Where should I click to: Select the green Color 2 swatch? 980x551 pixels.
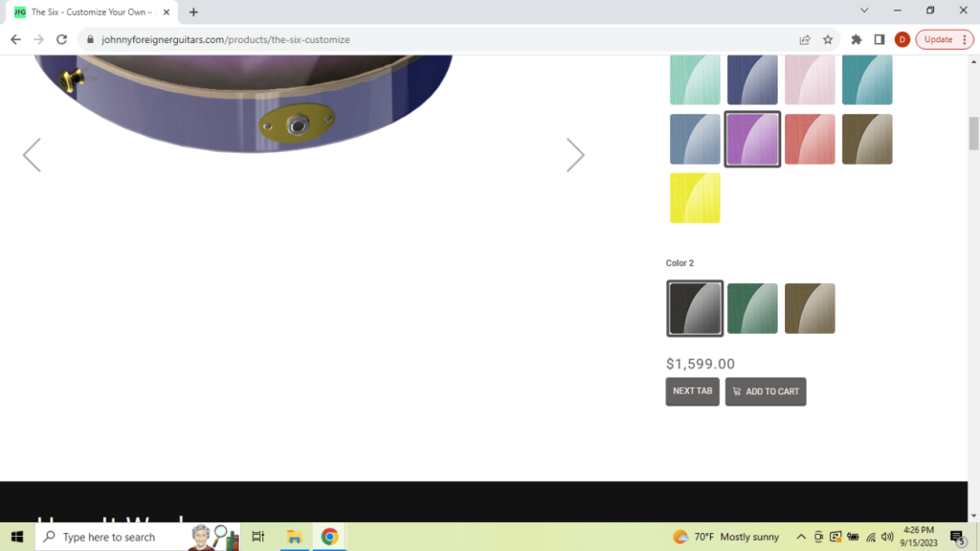tap(752, 308)
